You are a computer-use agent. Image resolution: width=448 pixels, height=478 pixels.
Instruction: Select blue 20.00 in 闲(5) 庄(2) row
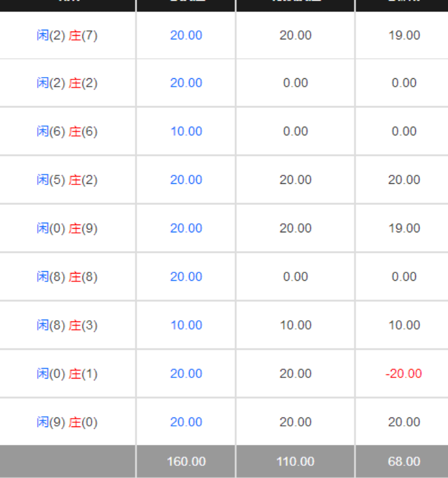point(186,180)
